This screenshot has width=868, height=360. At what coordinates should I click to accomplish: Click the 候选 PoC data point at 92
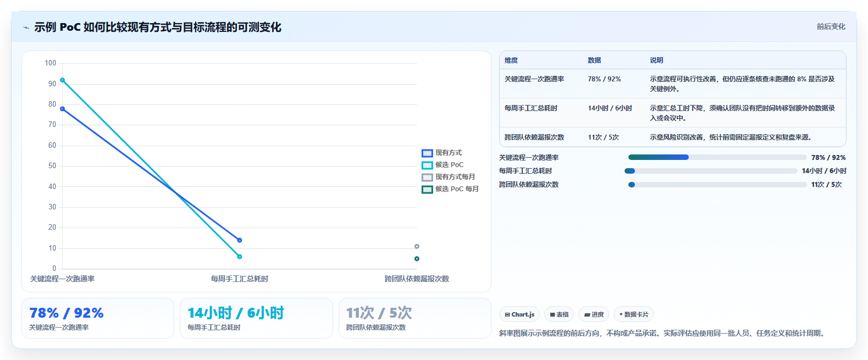point(62,80)
